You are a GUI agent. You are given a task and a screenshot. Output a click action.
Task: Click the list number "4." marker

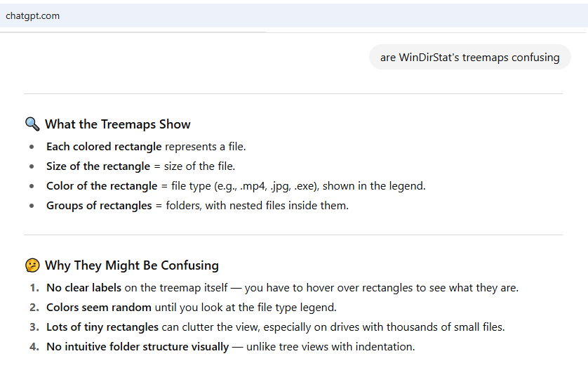pyautogui.click(x=34, y=347)
